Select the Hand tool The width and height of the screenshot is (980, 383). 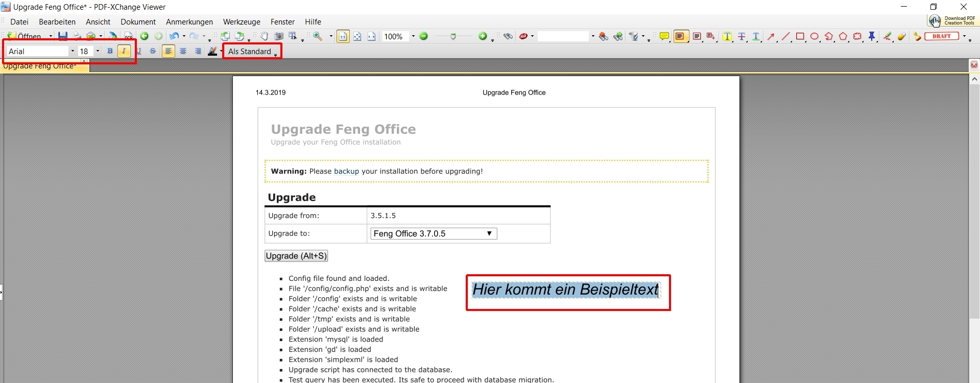265,36
